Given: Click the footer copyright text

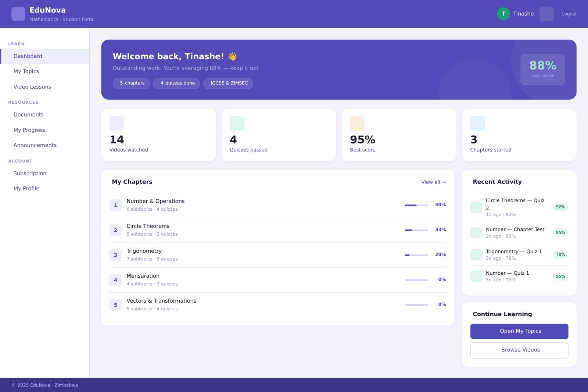Looking at the screenshot, I should (45, 385).
